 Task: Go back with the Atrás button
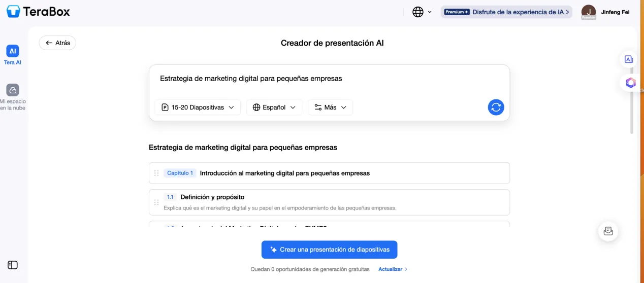57,43
